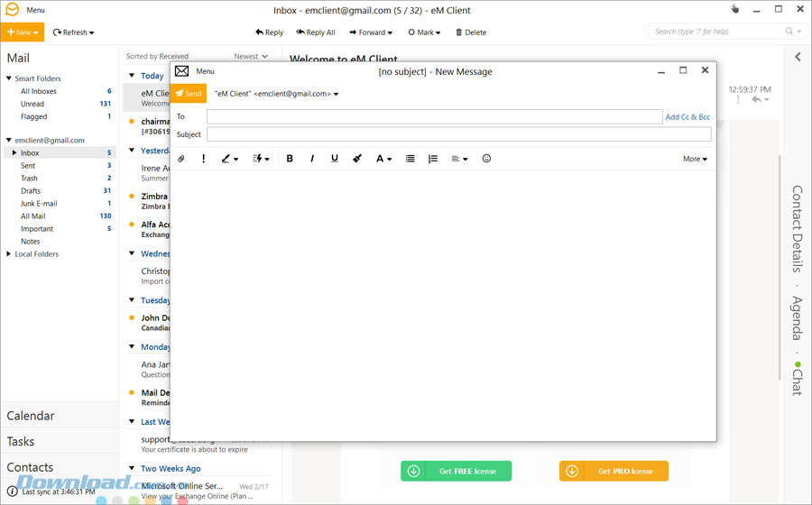This screenshot has width=812, height=505.
Task: Collapse the right sidebar with arrow icon
Action: (798, 57)
